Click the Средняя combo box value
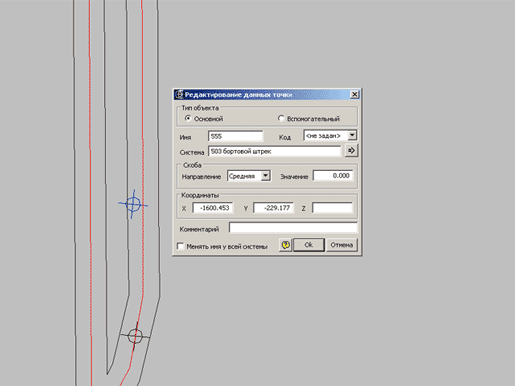The image size is (515, 386). click(x=244, y=176)
